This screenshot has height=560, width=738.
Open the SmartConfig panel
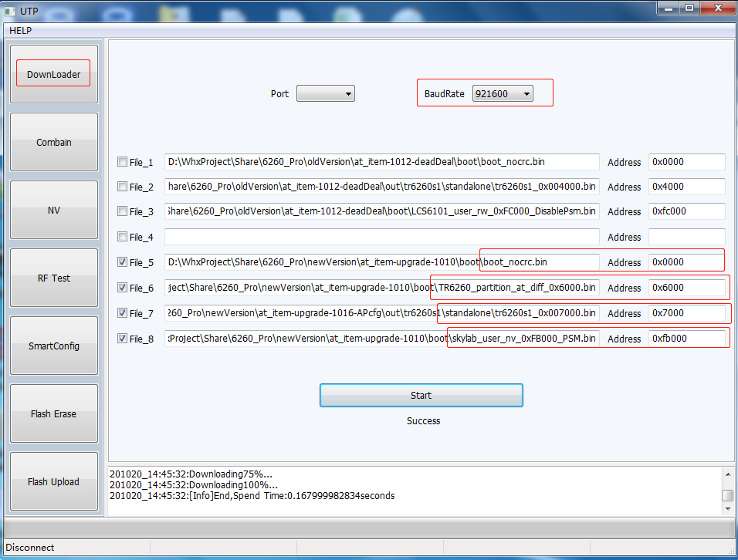click(x=54, y=346)
